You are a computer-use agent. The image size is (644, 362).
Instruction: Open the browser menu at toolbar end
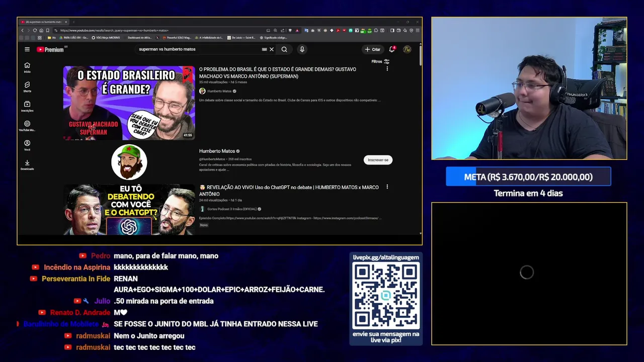pyautogui.click(x=418, y=30)
